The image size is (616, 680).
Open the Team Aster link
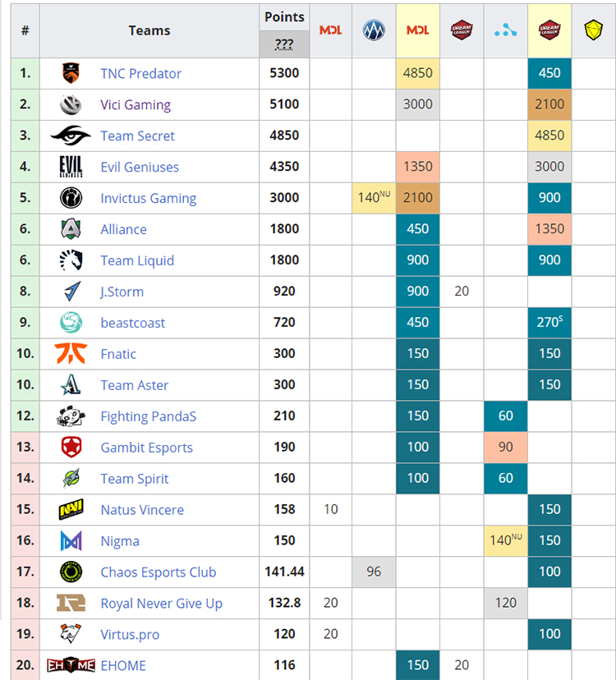[135, 385]
